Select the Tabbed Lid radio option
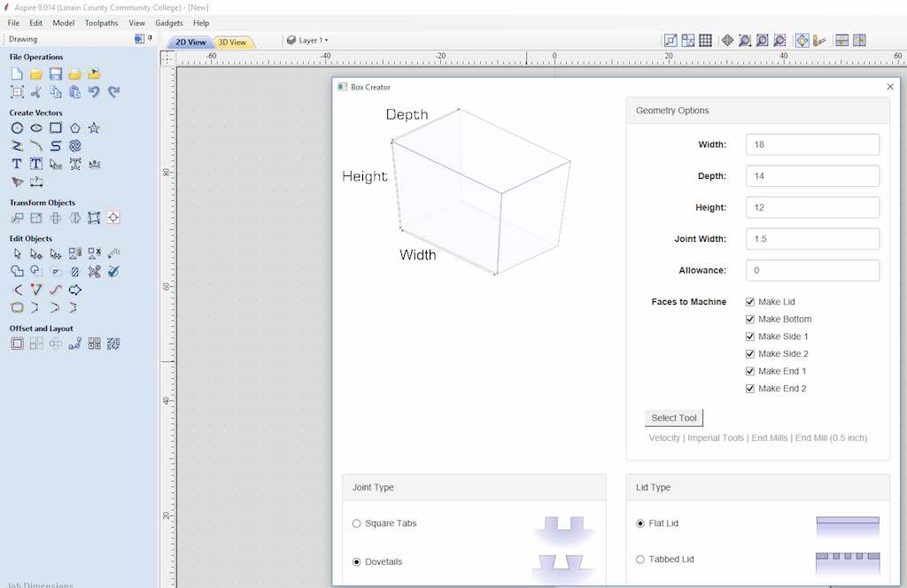Image resolution: width=907 pixels, height=588 pixels. click(640, 560)
